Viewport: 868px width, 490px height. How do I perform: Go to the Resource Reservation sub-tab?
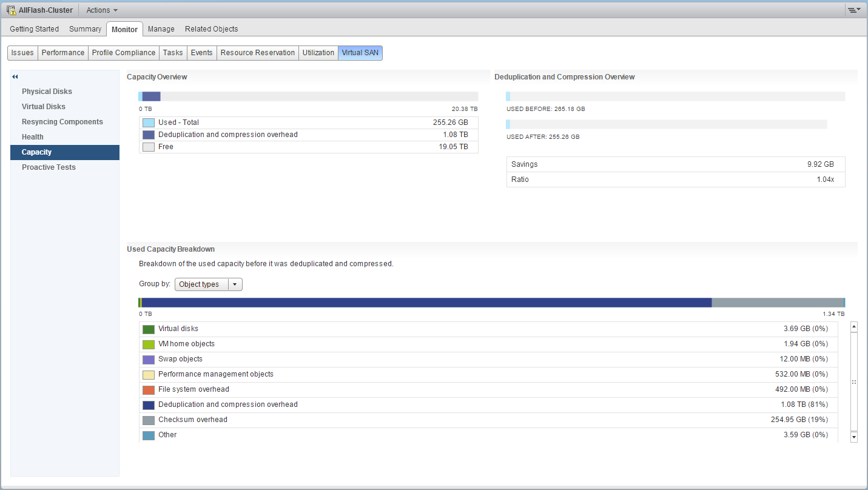257,53
